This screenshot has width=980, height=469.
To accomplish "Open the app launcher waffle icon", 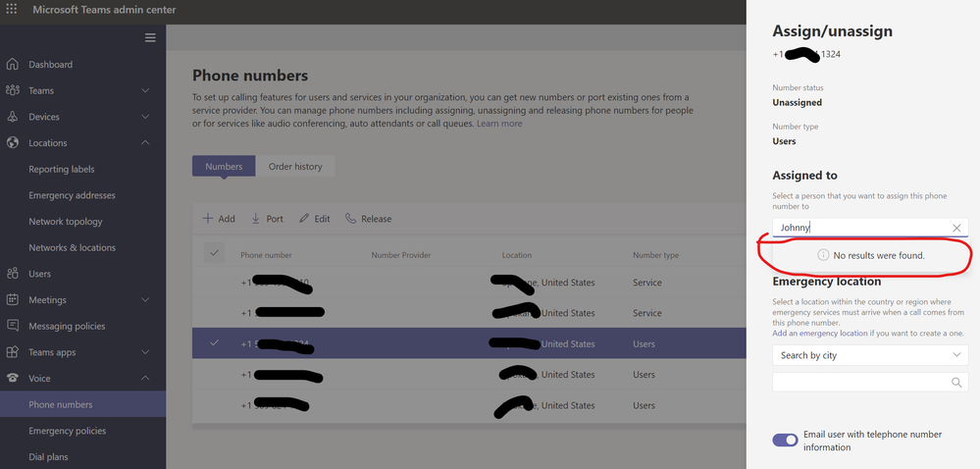I will coord(11,10).
